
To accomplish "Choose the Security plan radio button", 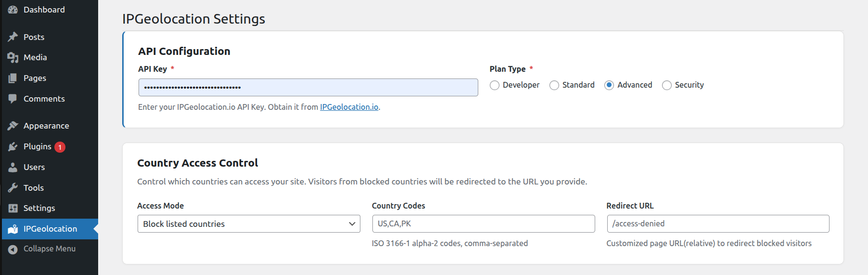I will point(667,85).
